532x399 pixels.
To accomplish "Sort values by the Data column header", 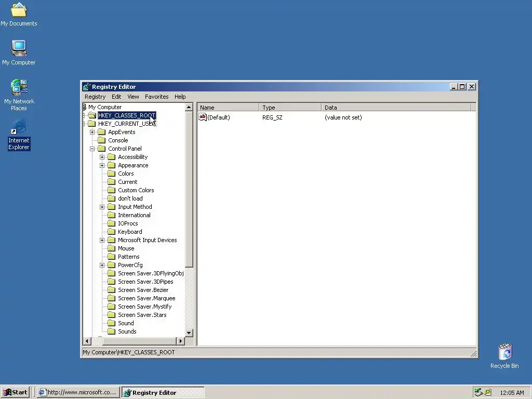I will (396, 107).
